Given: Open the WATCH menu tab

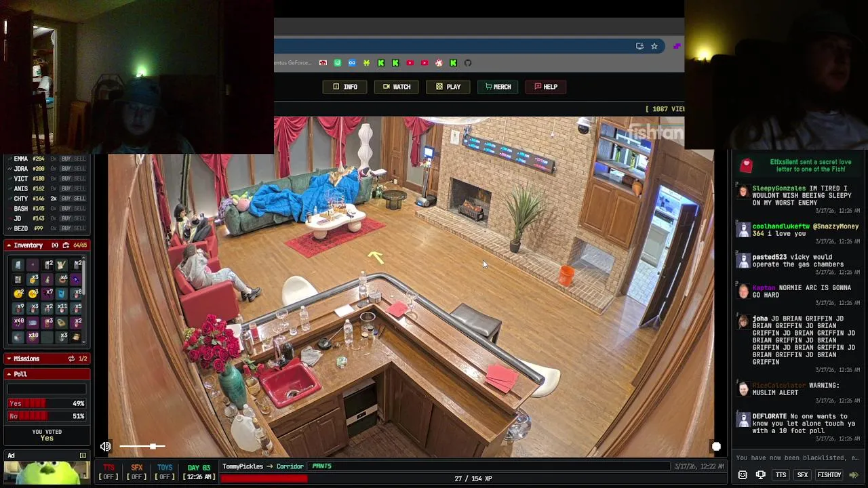Looking at the screenshot, I should click(397, 87).
